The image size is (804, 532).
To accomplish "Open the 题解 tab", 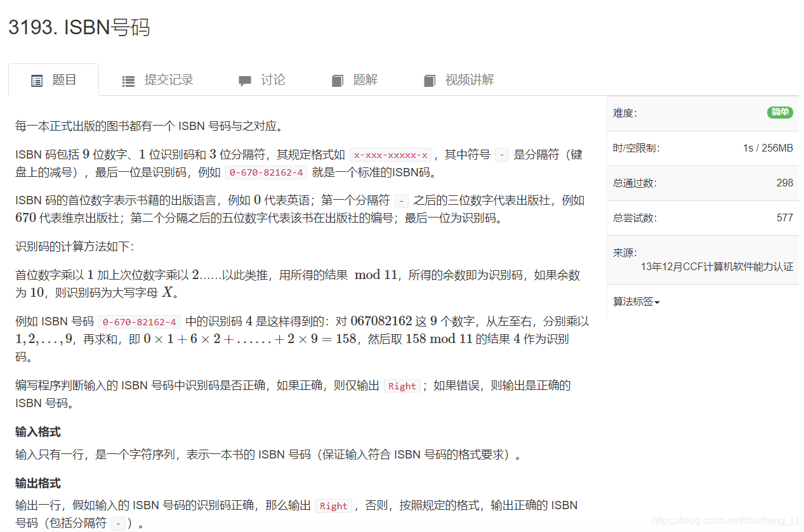I will [x=354, y=80].
